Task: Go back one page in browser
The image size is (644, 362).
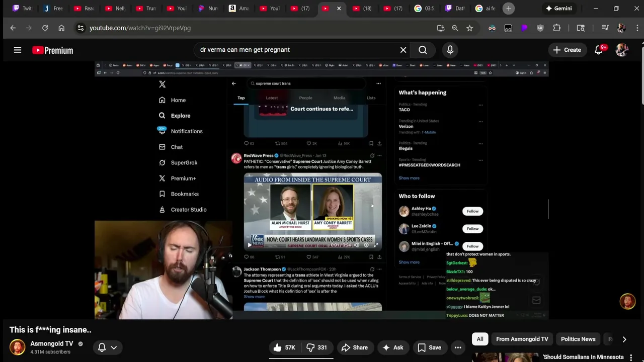Action: [13, 28]
